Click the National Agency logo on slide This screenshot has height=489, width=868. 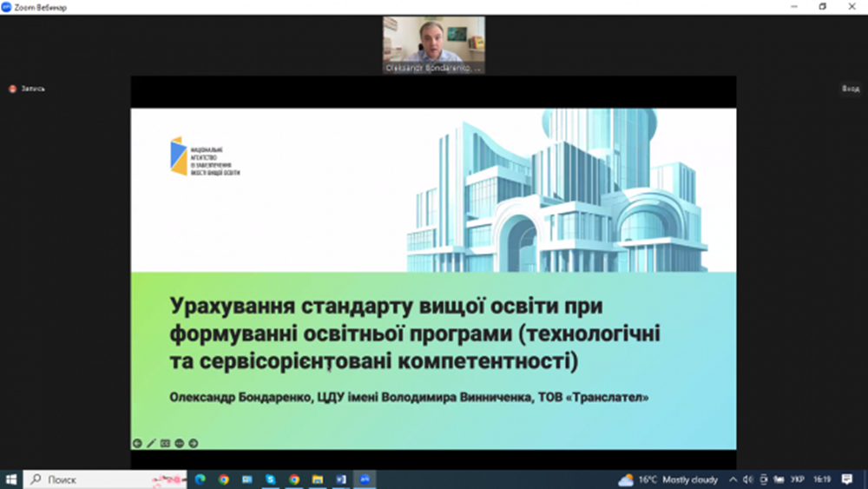click(x=205, y=156)
